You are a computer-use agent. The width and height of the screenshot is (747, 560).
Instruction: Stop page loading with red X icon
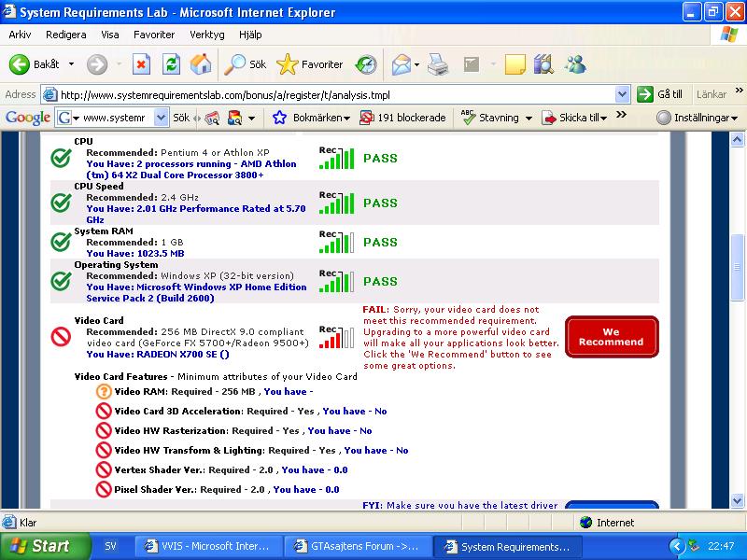coord(141,64)
